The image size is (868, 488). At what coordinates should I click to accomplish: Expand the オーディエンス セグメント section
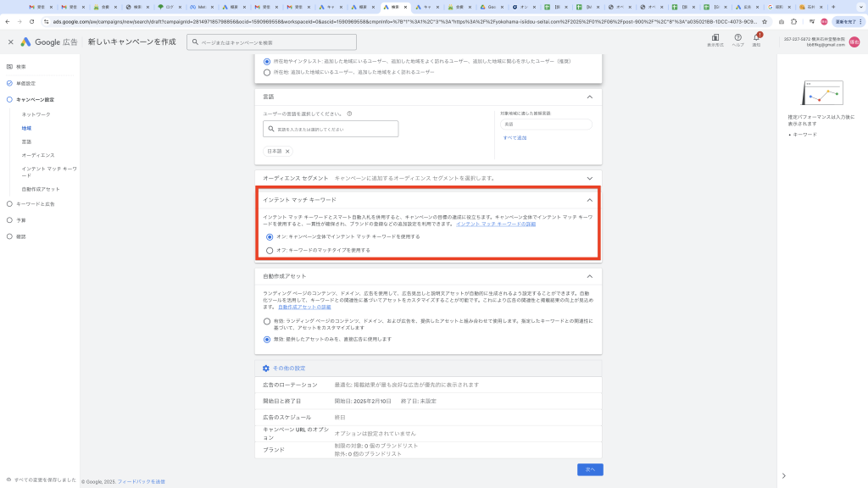pos(590,178)
